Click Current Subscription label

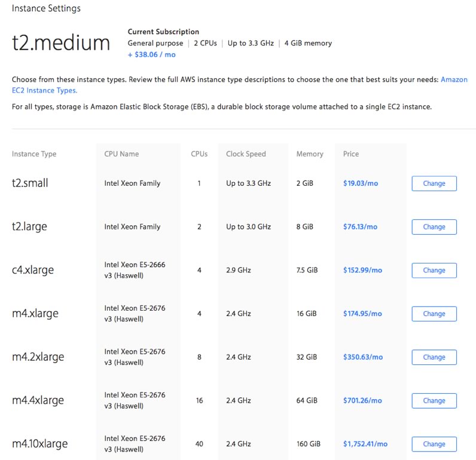click(163, 32)
